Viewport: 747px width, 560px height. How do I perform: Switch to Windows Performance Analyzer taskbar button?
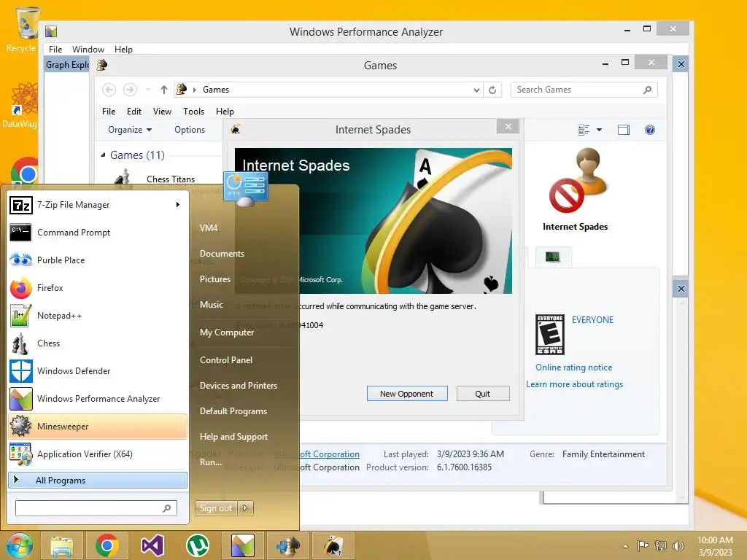coord(242,545)
